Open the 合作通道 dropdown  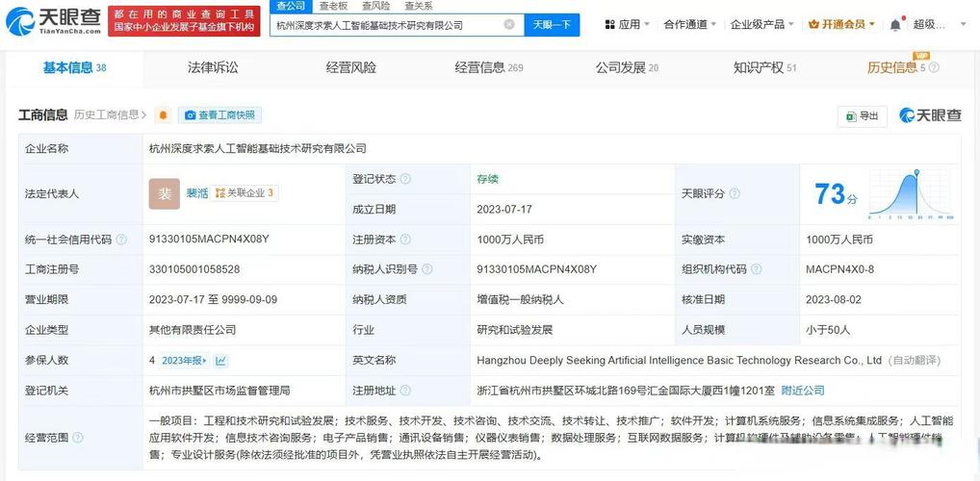pyautogui.click(x=690, y=24)
